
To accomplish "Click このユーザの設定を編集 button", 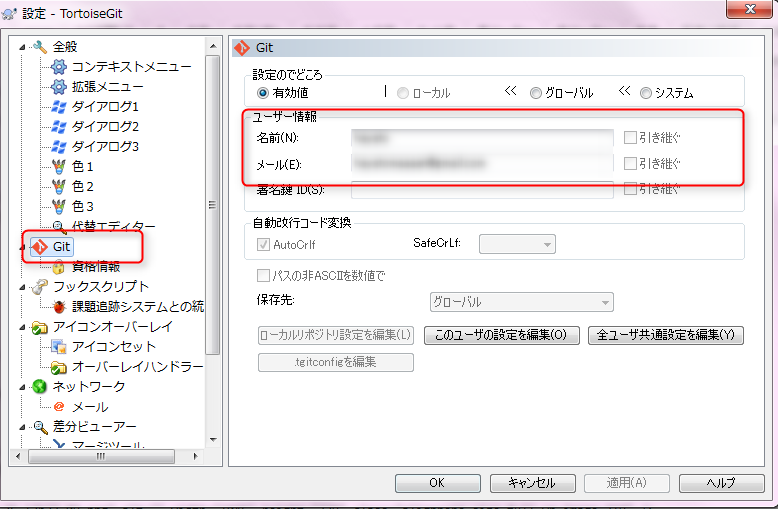I will pyautogui.click(x=501, y=335).
